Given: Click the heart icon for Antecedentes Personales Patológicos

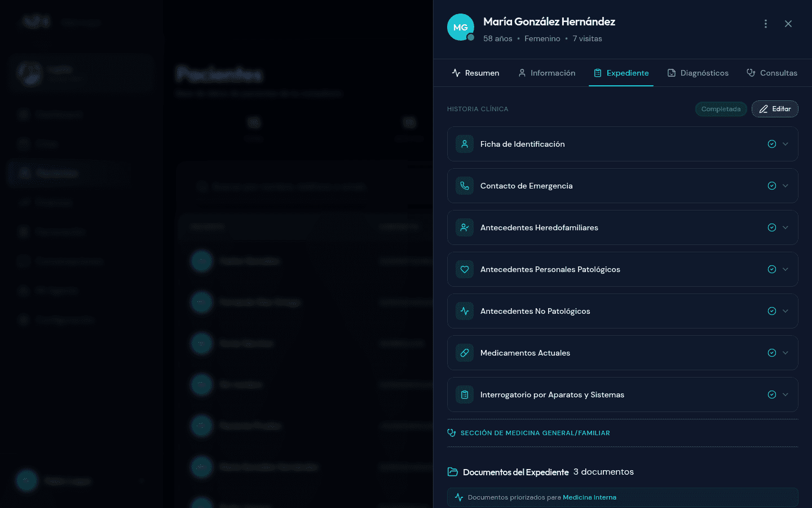Looking at the screenshot, I should [464, 269].
